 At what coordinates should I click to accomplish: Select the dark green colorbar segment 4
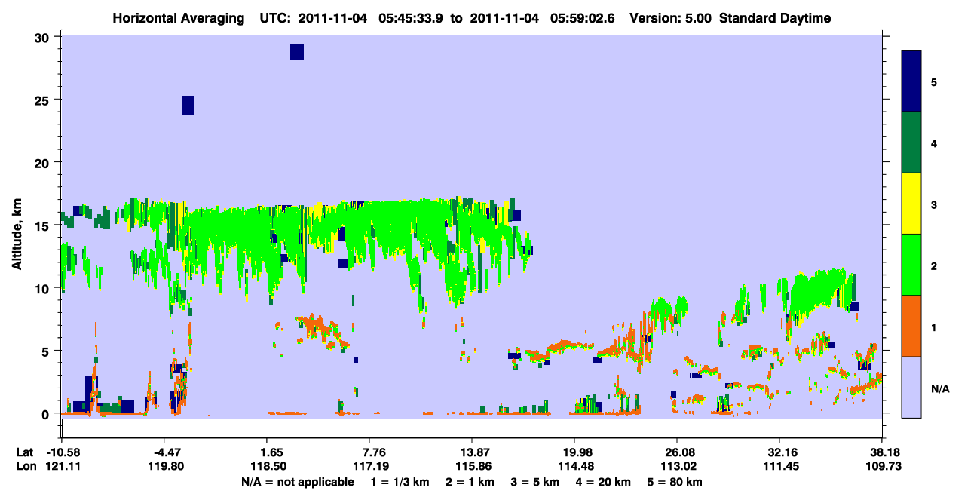(911, 143)
